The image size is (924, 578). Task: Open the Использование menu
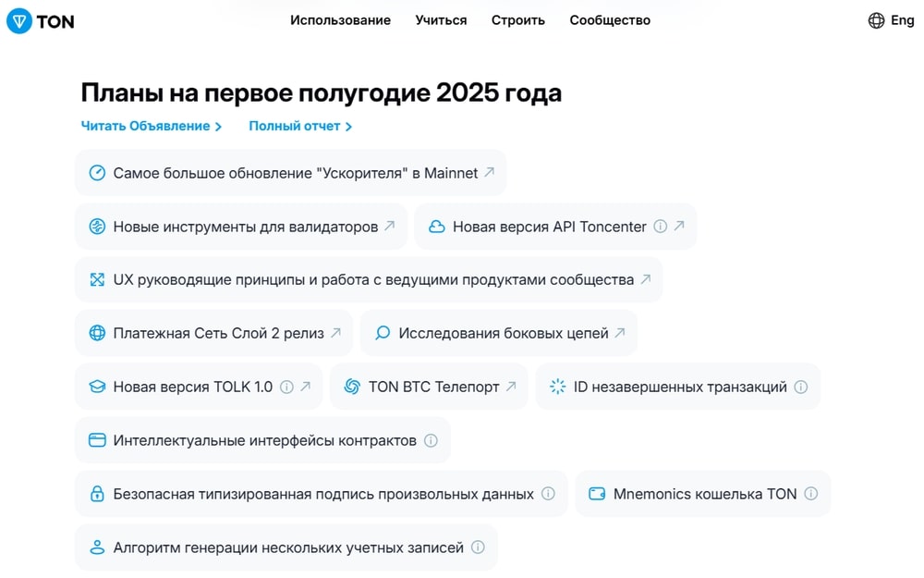click(340, 20)
